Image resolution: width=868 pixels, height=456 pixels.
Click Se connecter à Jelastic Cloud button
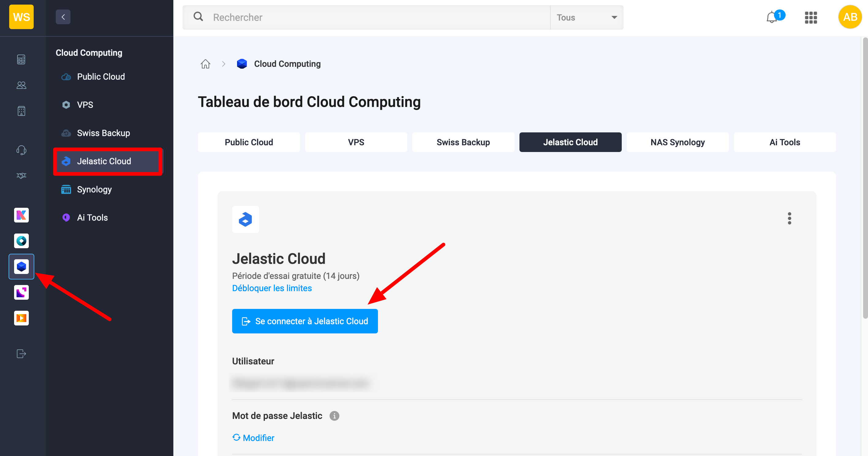[x=305, y=321]
